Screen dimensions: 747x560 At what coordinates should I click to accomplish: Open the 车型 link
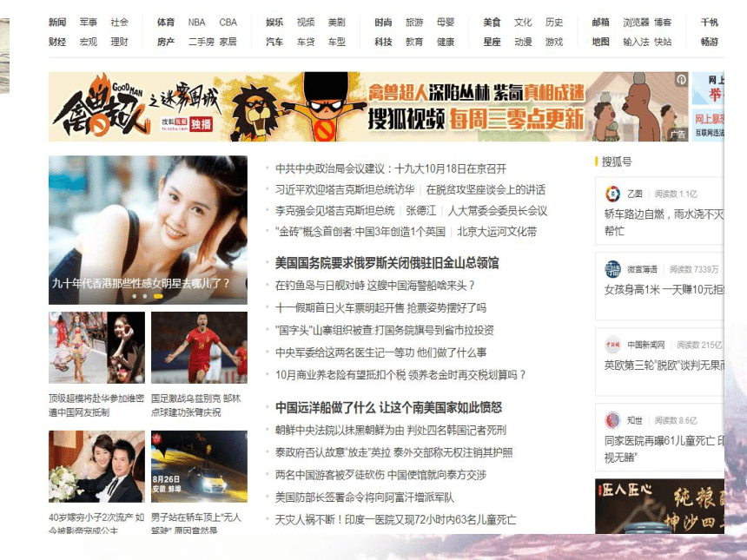click(336, 42)
